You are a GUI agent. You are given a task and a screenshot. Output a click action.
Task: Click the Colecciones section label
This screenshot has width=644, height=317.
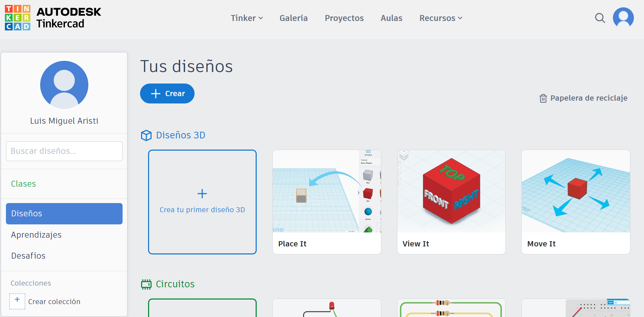31,283
